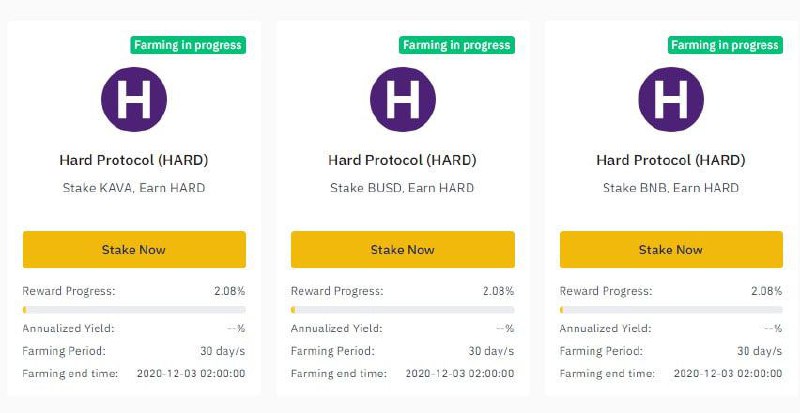
Task: Click Annualized Yield label in KAVA card
Action: (x=68, y=328)
